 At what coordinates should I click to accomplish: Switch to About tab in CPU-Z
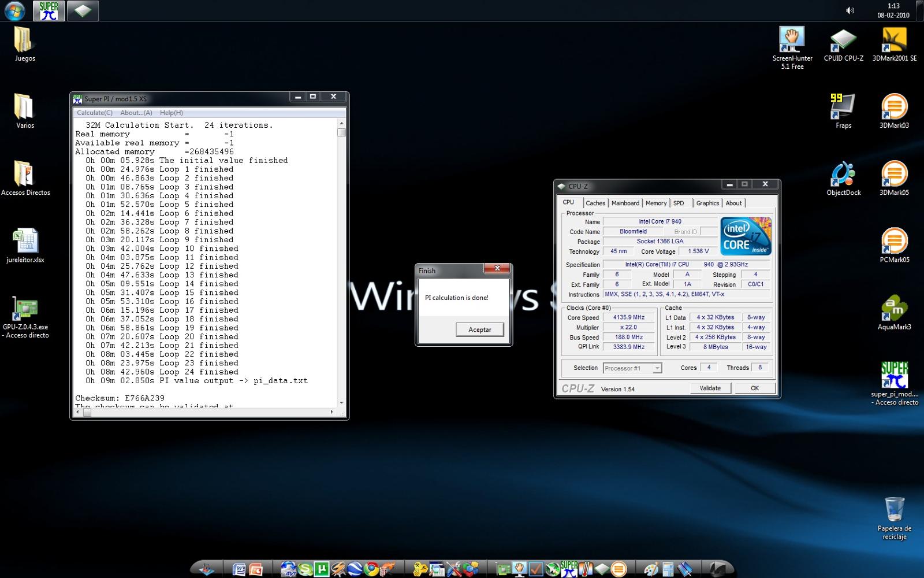(733, 203)
